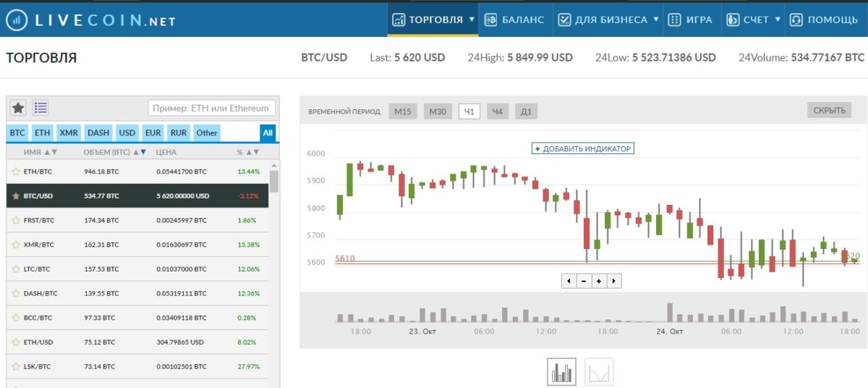Favorite the XMR/BTC pair star
The image size is (868, 388).
pyautogui.click(x=15, y=245)
